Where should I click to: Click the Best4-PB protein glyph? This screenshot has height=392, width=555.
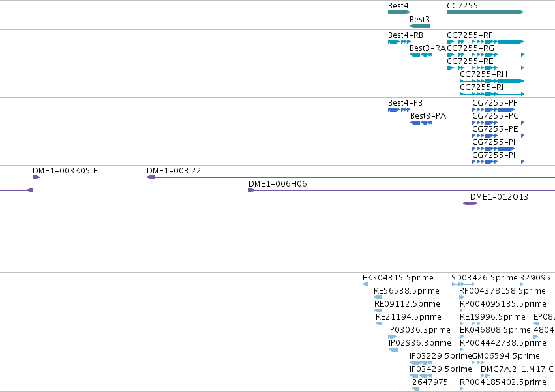point(399,110)
